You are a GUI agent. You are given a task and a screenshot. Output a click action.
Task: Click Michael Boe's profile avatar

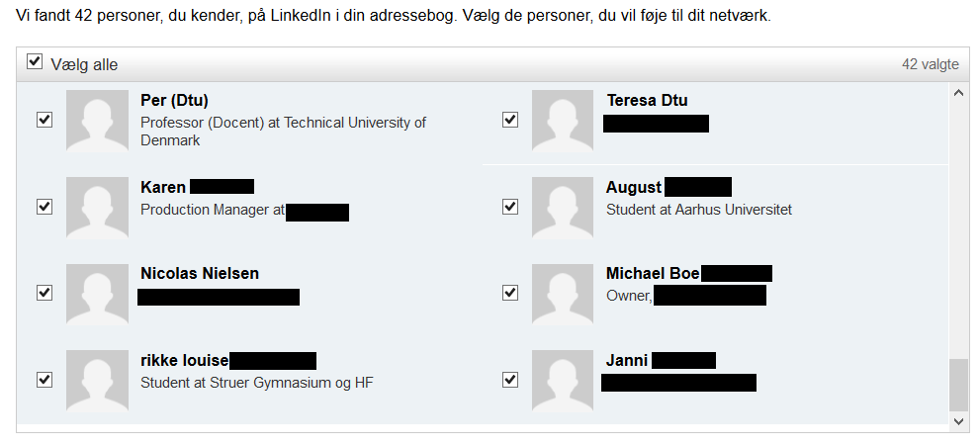coord(563,294)
